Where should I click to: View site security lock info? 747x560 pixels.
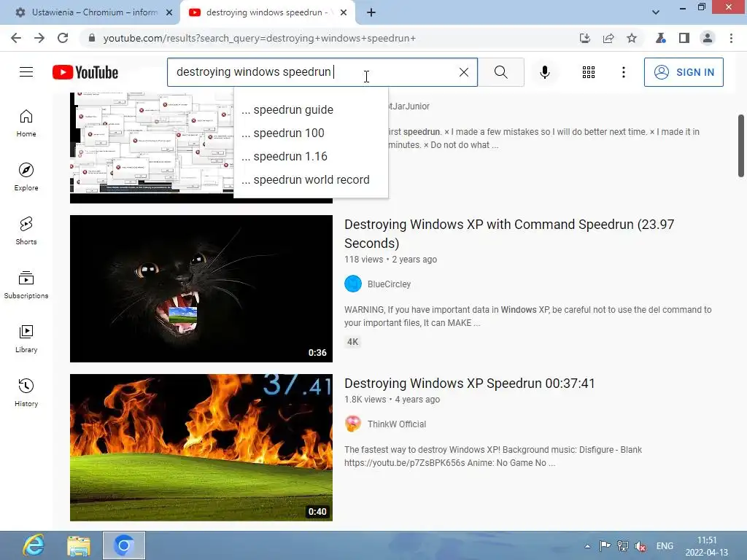[92, 38]
